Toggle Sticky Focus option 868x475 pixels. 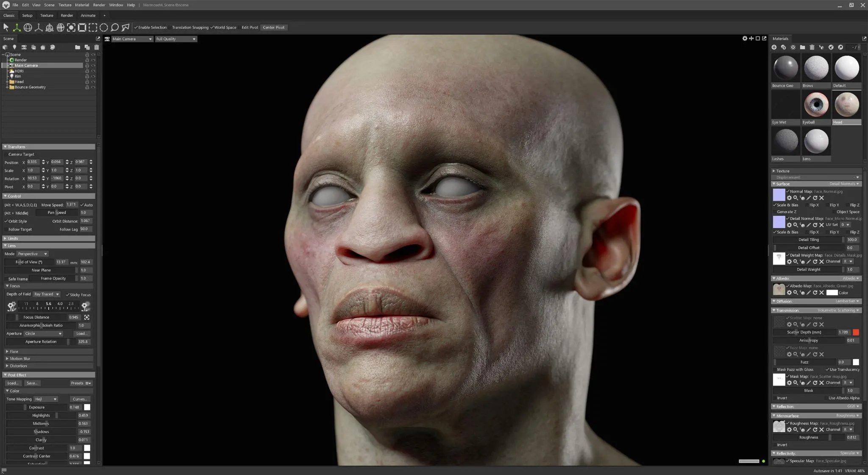coord(68,295)
